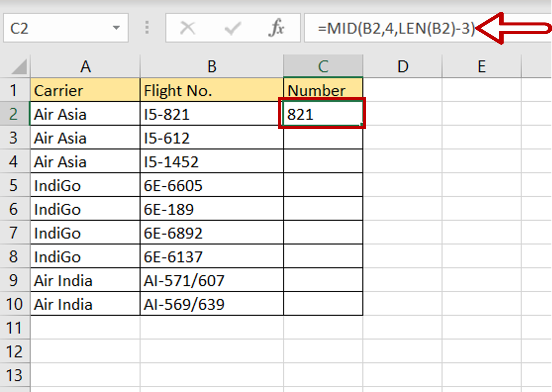Select row 10 header
This screenshot has height=392, width=552.
click(x=14, y=304)
